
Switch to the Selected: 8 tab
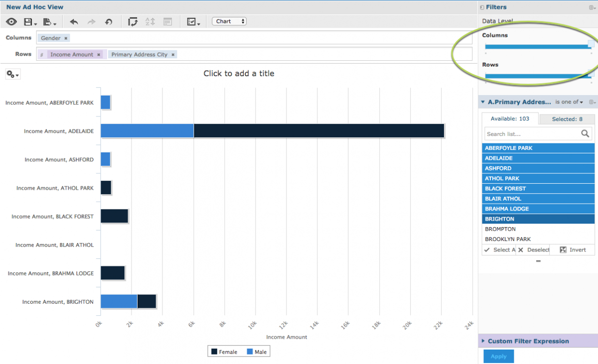(566, 119)
